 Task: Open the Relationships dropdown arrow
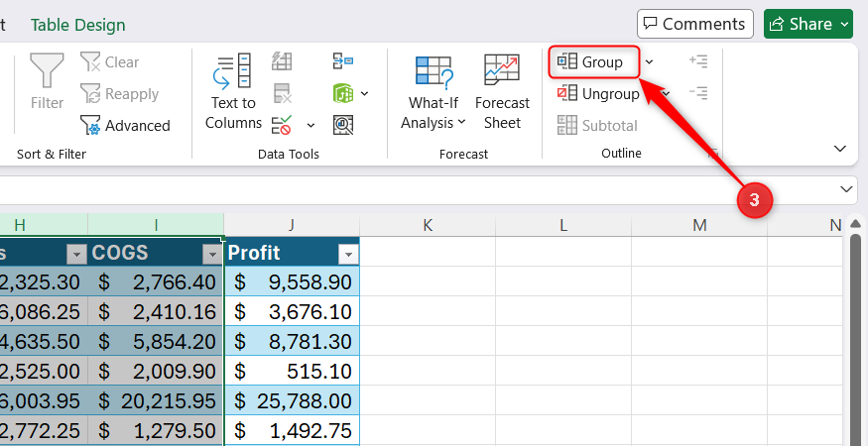pos(364,93)
